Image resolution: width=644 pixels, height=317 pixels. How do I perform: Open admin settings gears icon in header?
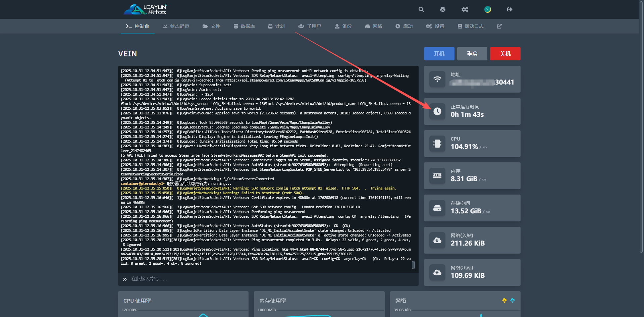click(x=465, y=9)
